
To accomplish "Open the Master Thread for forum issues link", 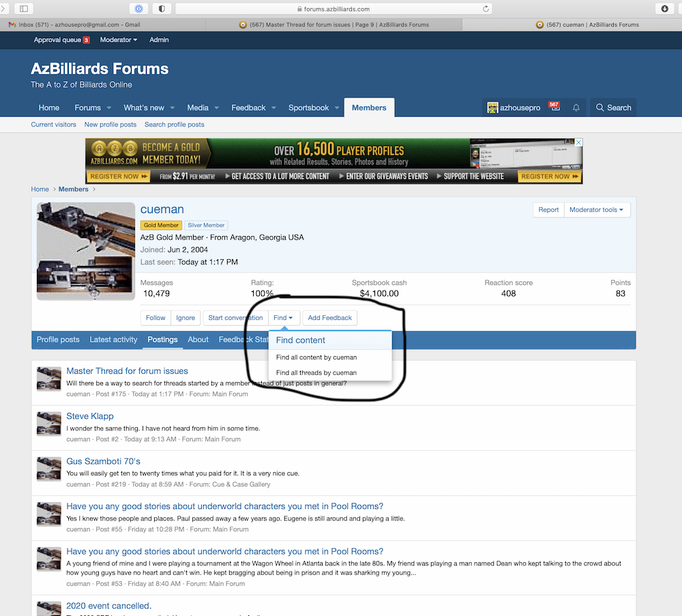I will (127, 371).
